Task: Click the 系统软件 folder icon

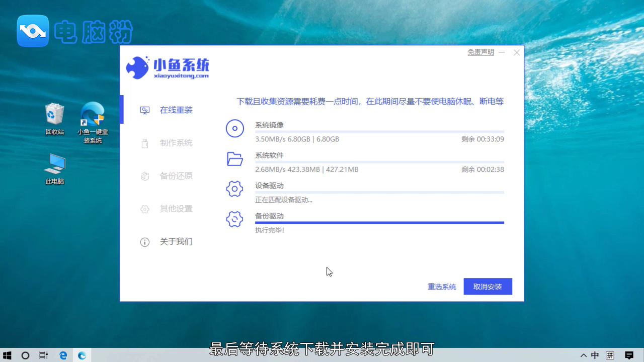Action: [x=234, y=158]
